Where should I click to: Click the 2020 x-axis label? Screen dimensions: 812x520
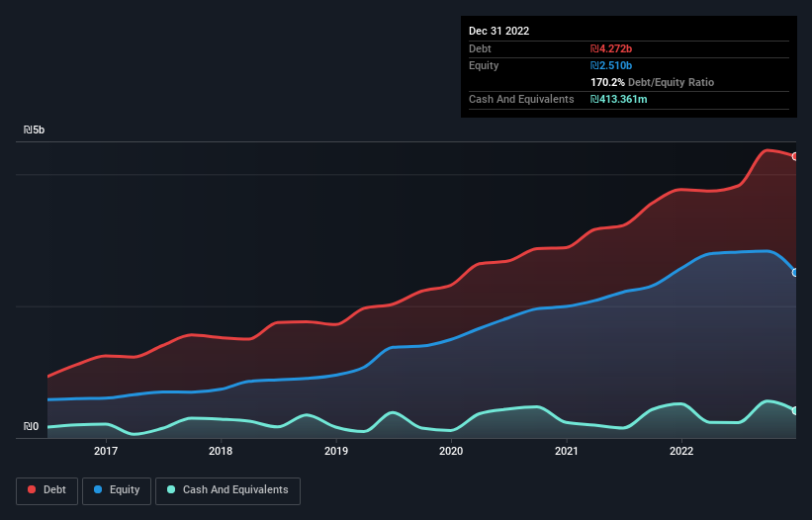coord(451,451)
